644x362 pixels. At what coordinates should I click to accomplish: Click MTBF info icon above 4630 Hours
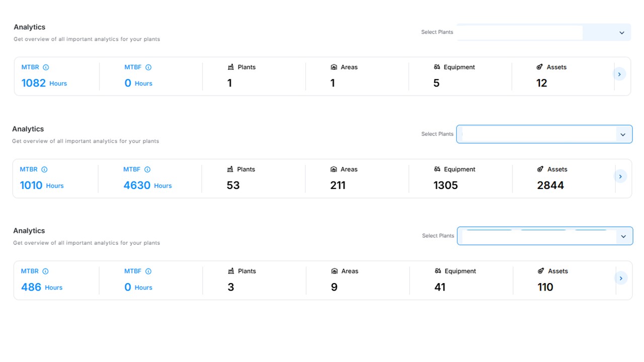[147, 169]
